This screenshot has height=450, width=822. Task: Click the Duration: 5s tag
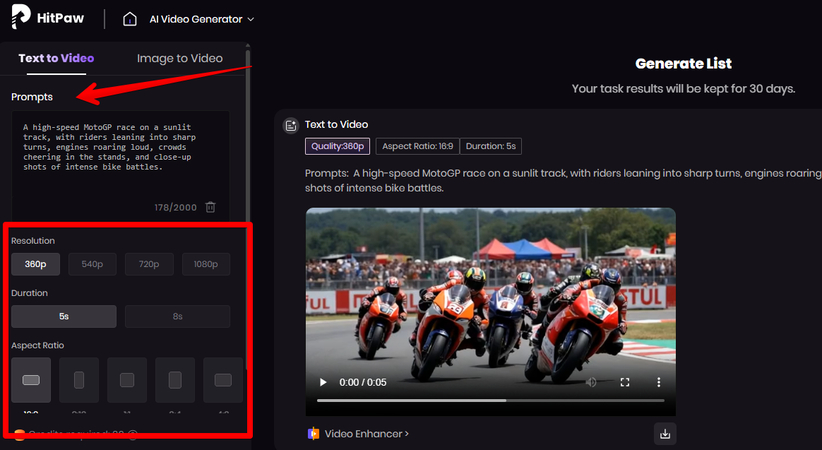[491, 146]
